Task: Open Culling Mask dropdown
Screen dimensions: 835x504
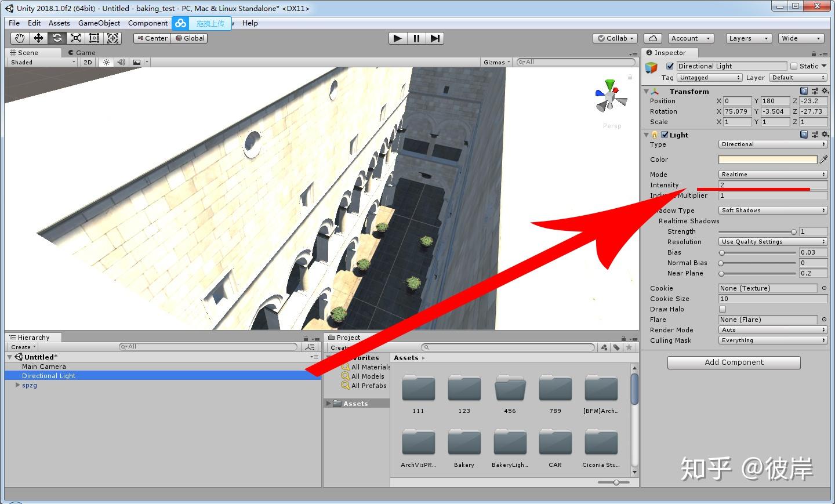Action: [773, 340]
